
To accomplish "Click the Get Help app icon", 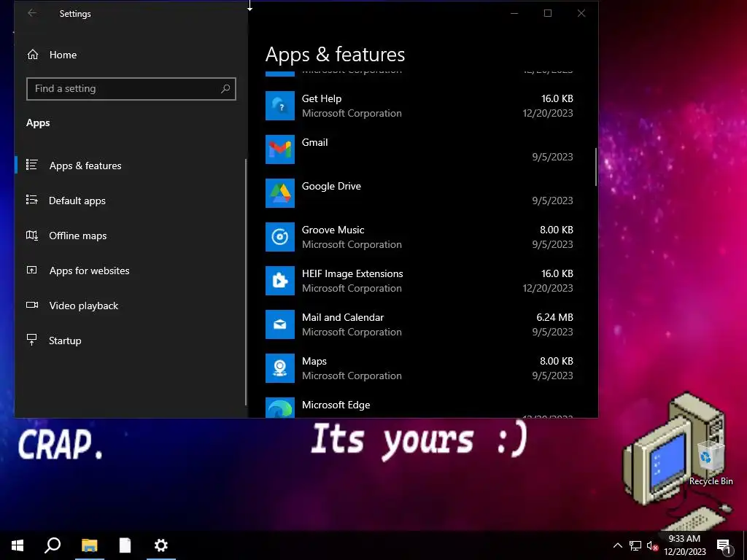I will point(279,106).
